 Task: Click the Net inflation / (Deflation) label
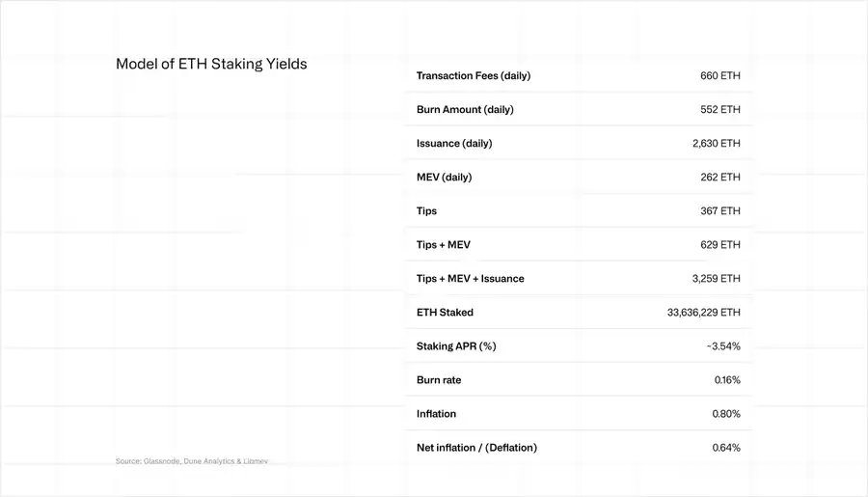coord(476,447)
